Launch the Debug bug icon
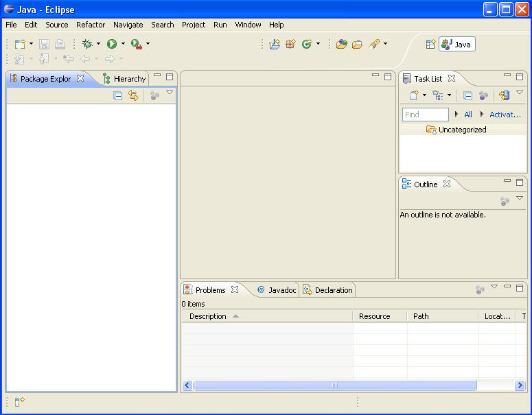This screenshot has width=532, height=415. [x=87, y=44]
